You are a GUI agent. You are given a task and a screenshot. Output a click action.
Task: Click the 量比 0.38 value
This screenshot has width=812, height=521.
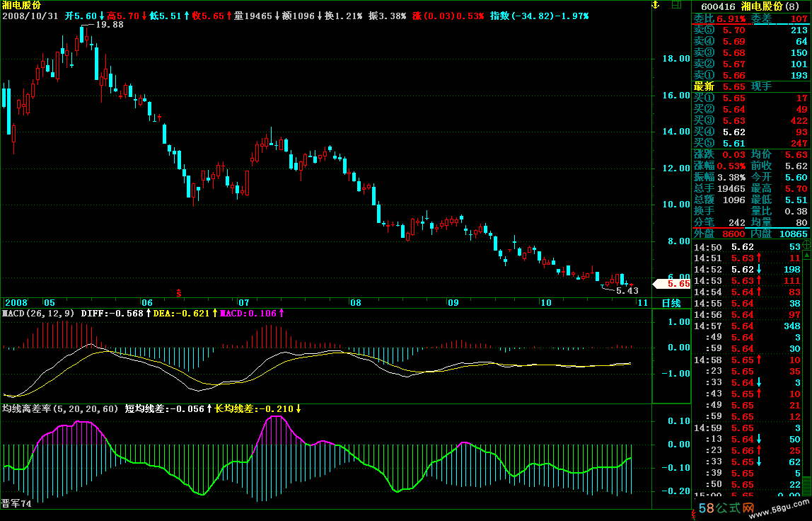click(x=796, y=212)
